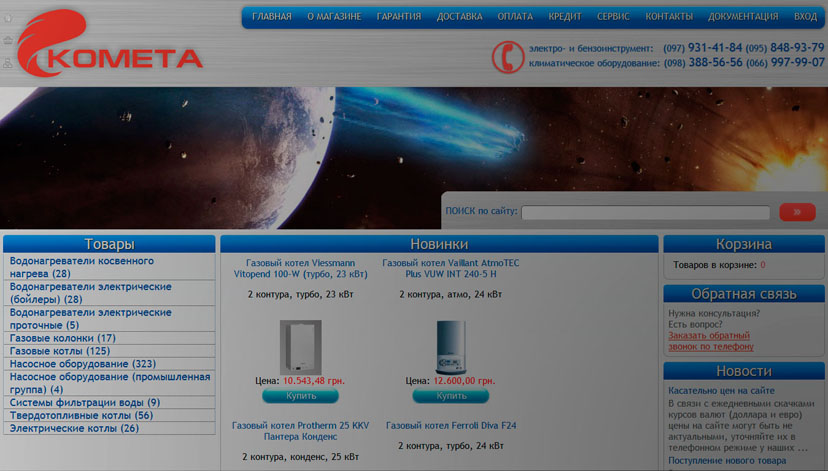The width and height of the screenshot is (828, 471).
Task: Open Газовый котел Ferroli Diva F24 link
Action: [x=451, y=426]
